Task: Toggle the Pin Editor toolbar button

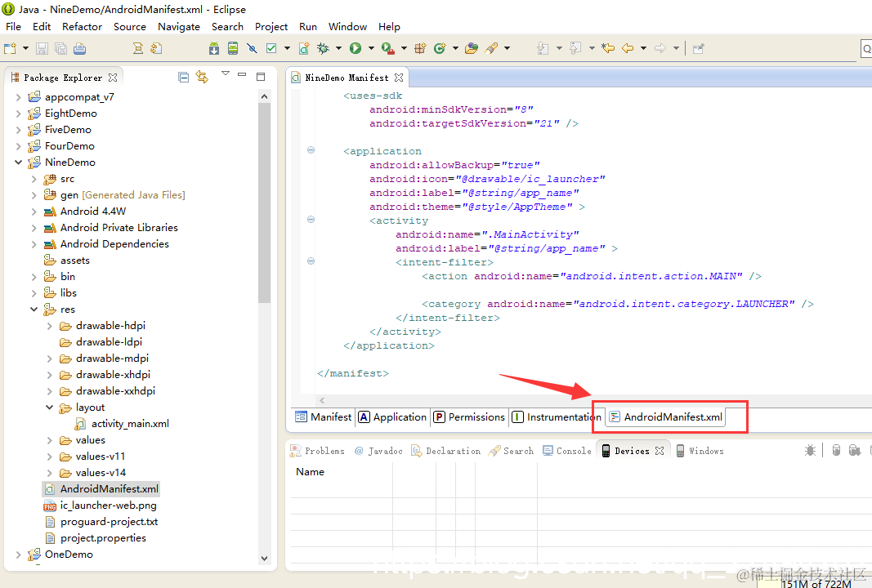Action: point(699,48)
